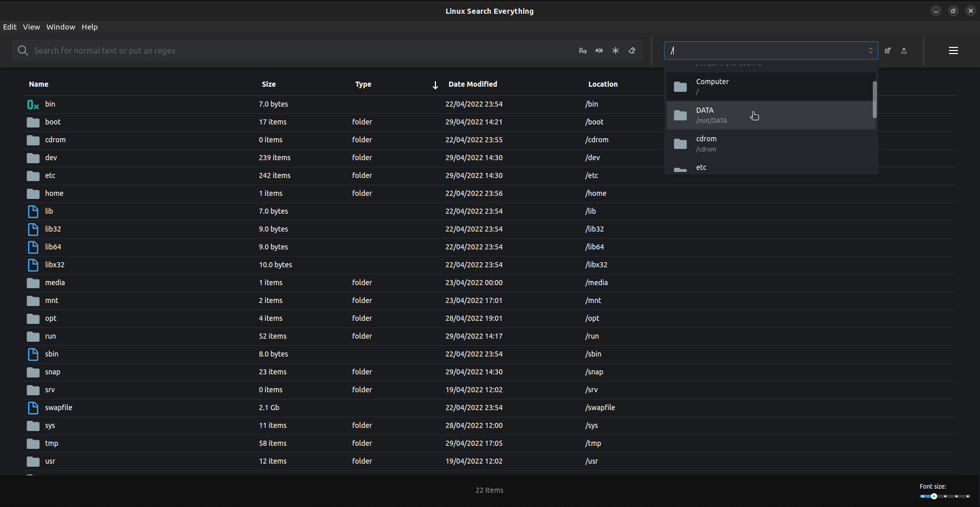Screen dimensions: 980x507
Task: Open the View menu
Action: point(31,27)
